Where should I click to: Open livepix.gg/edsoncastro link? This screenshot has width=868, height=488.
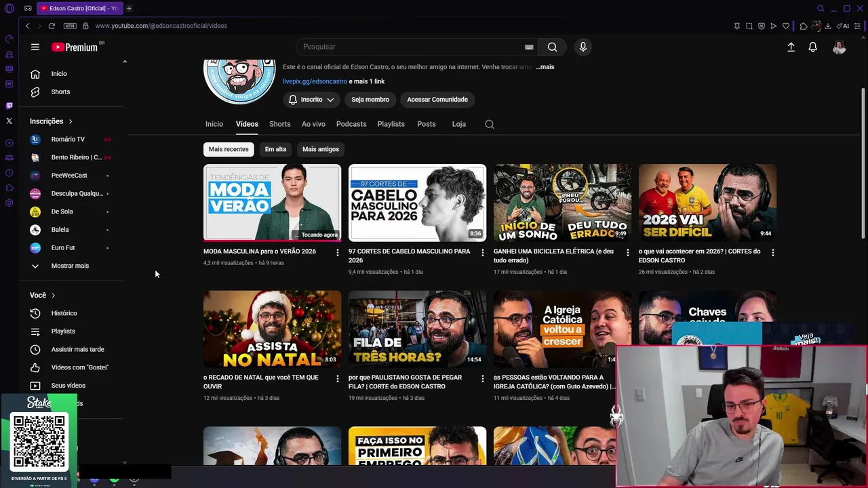[x=315, y=81]
